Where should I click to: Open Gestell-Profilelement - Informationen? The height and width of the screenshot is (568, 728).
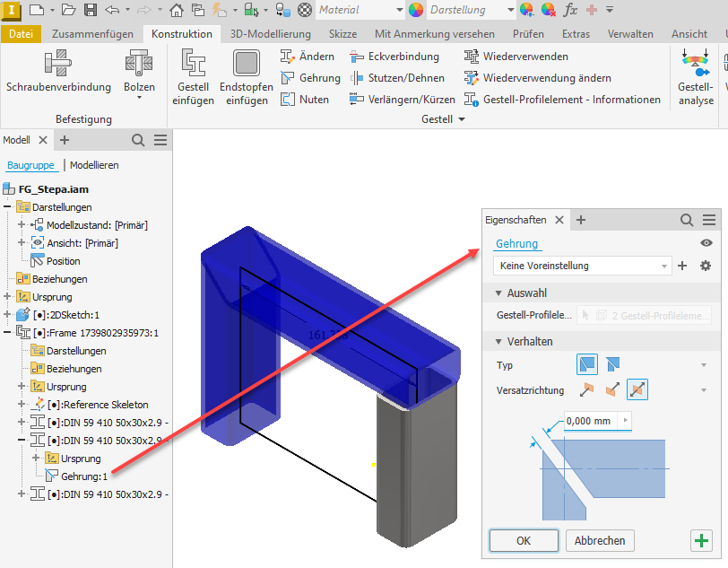pos(562,100)
